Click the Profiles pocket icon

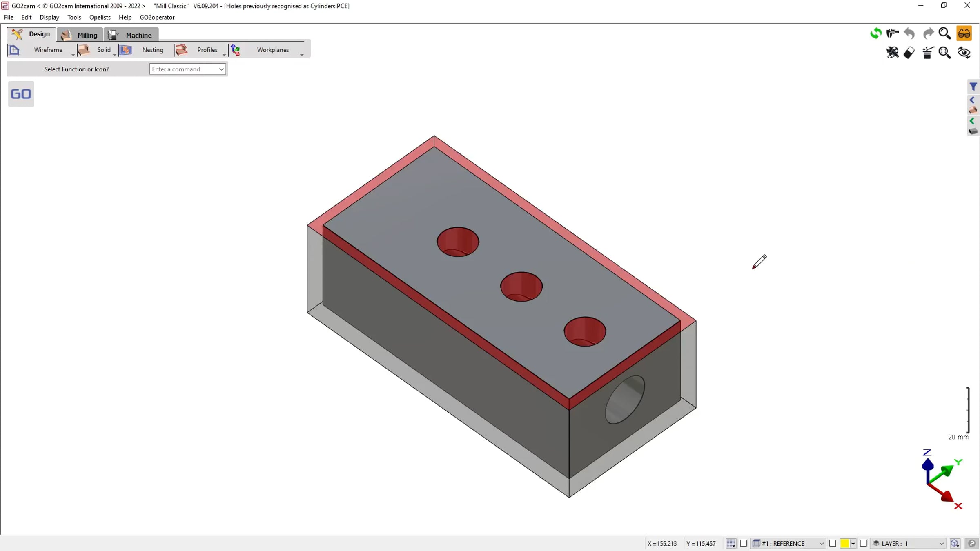point(181,50)
